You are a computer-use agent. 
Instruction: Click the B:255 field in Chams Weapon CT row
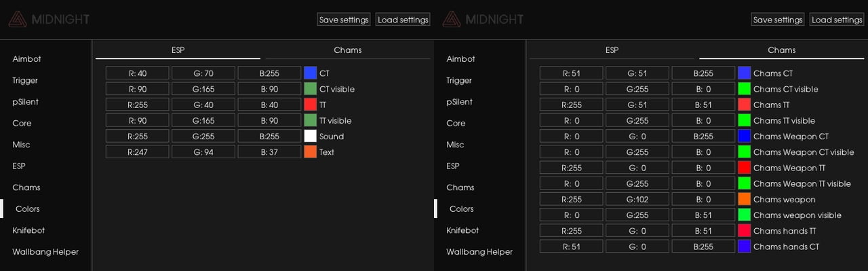click(x=703, y=136)
